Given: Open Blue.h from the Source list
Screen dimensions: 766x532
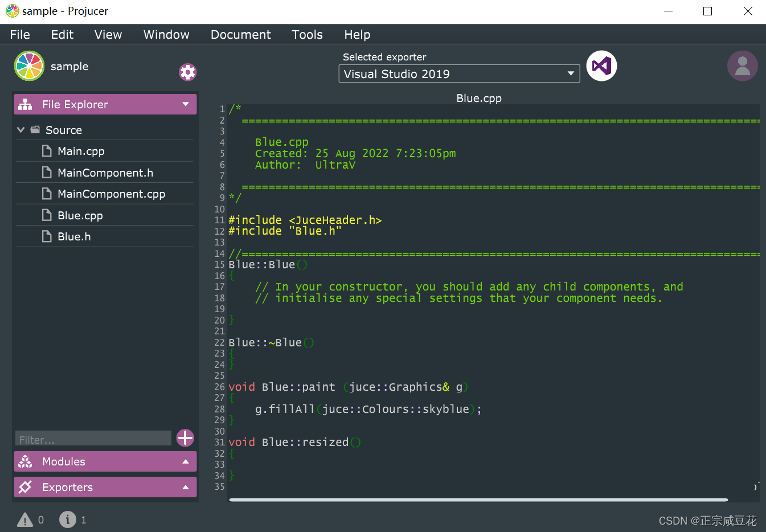Looking at the screenshot, I should click(75, 236).
